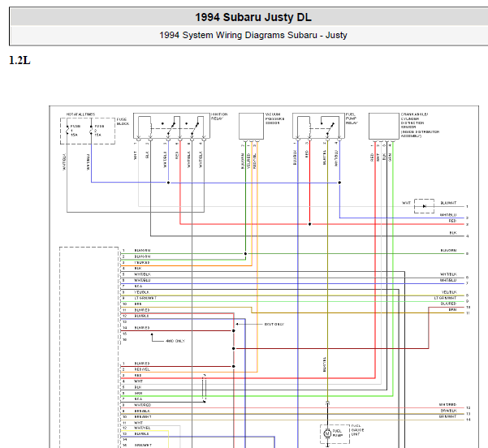Click the 'ECVT ONLY' annotation
488x448 pixels.
274,324
